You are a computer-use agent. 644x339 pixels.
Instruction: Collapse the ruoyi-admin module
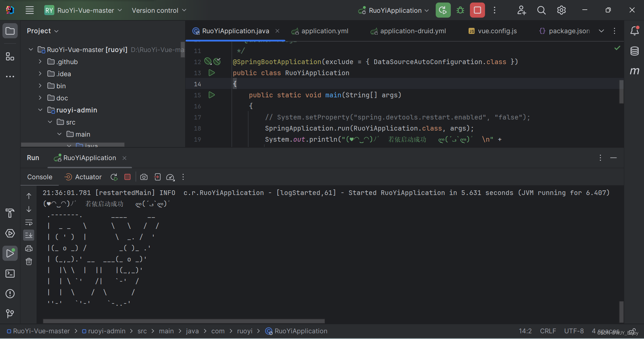click(x=40, y=110)
